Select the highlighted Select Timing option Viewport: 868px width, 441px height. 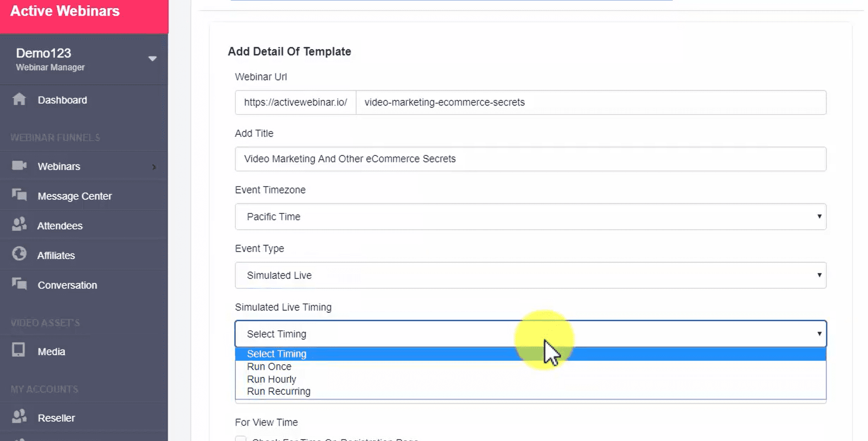click(x=530, y=354)
